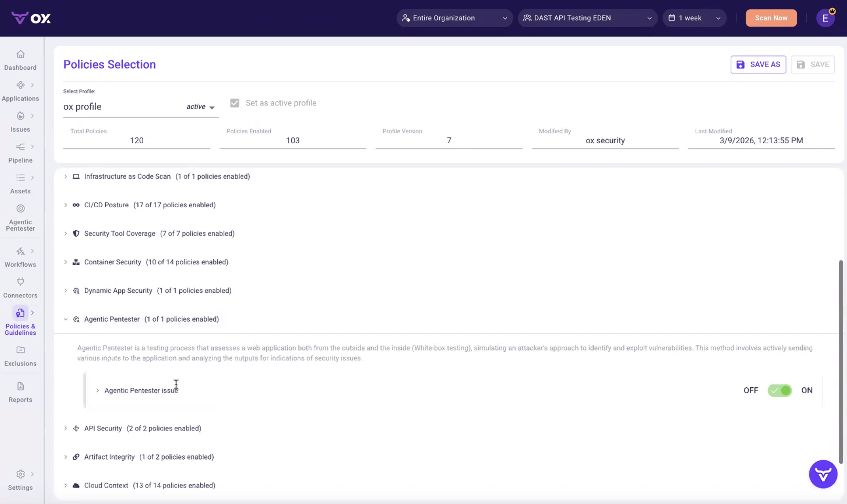Expand the Security Tool Coverage section
Screen dimensions: 847x504
tap(66, 233)
